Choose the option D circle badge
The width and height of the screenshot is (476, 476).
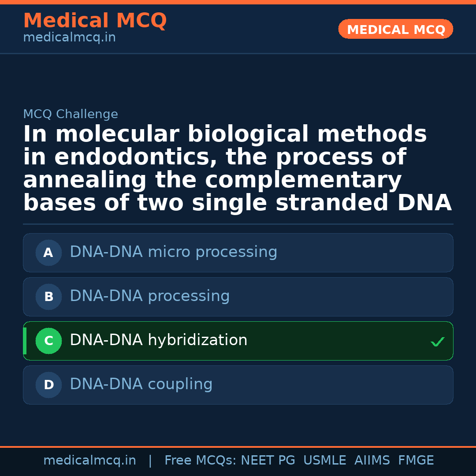48,385
